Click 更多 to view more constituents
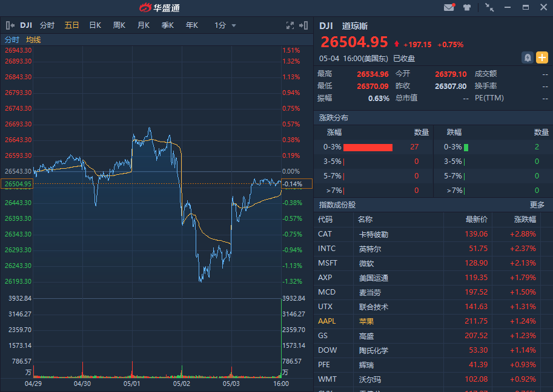553x392 pixels. pos(537,204)
